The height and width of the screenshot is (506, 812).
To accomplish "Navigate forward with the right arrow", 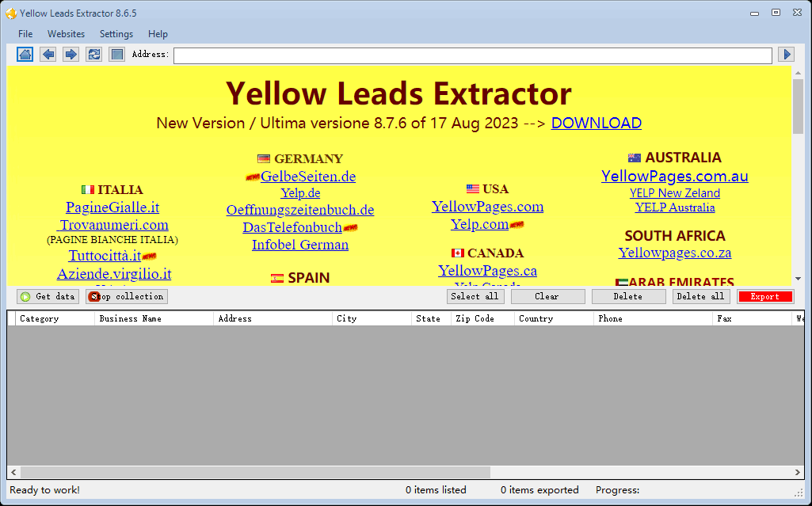I will tap(71, 55).
